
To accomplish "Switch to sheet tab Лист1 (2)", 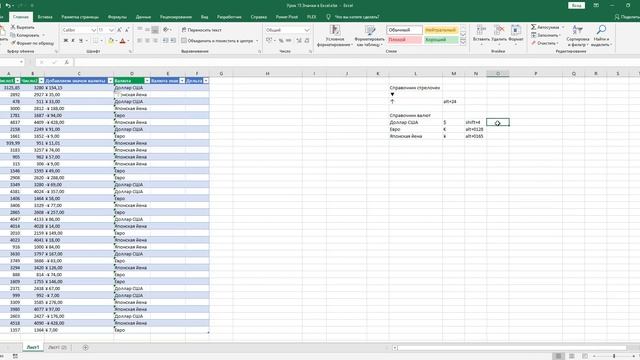I will (57, 347).
